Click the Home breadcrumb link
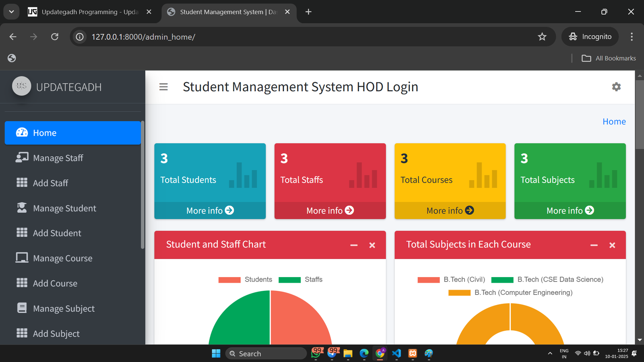The image size is (644, 362). 614,121
